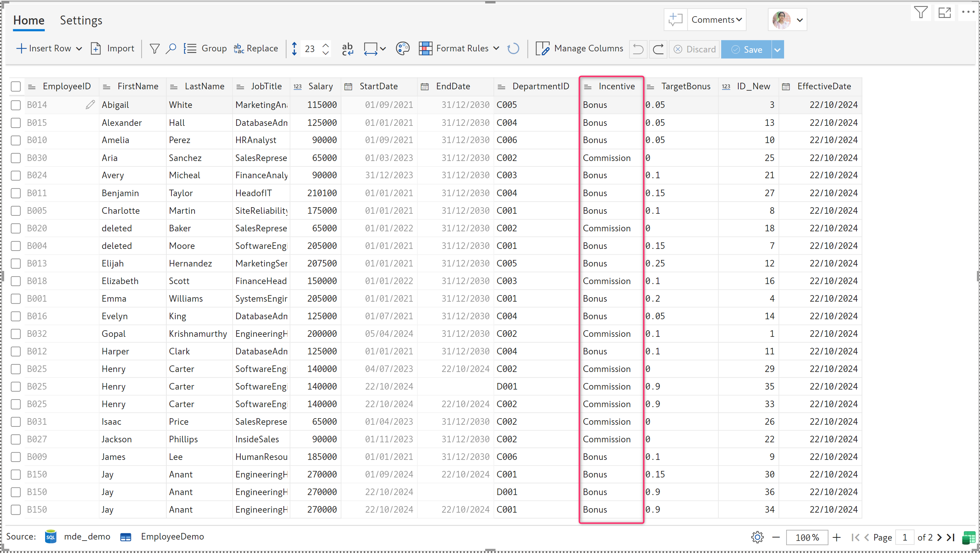Expand the Save button dropdown arrow
The height and width of the screenshot is (554, 980).
click(x=777, y=50)
